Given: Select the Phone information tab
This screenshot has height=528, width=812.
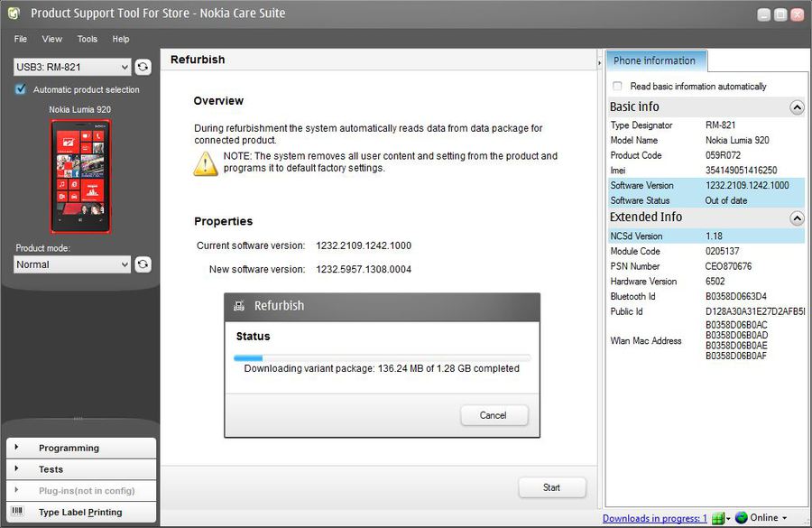Looking at the screenshot, I should pos(655,60).
